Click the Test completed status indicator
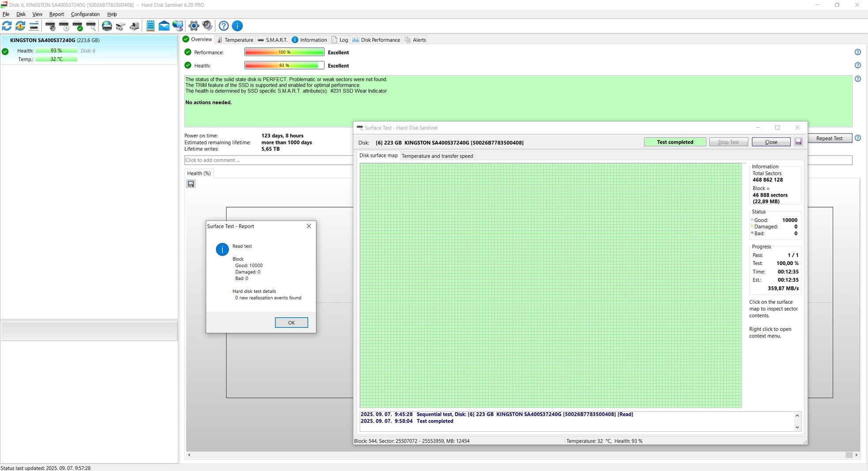This screenshot has height=471, width=868. coord(675,142)
